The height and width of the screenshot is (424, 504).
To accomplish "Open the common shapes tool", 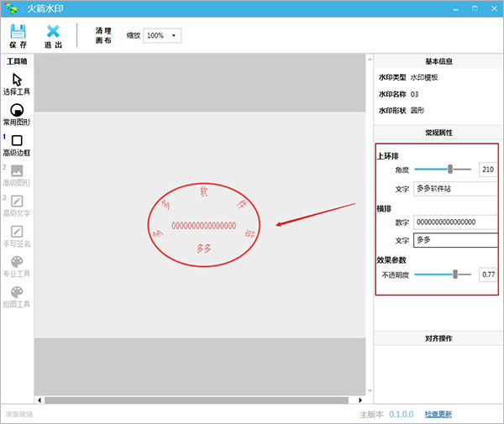I will (x=17, y=110).
